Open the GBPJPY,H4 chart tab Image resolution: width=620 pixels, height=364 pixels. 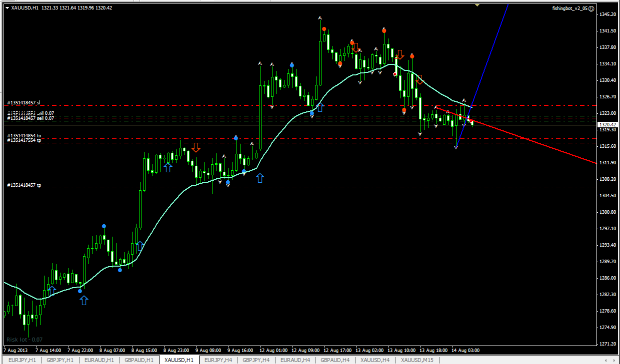[256, 360]
